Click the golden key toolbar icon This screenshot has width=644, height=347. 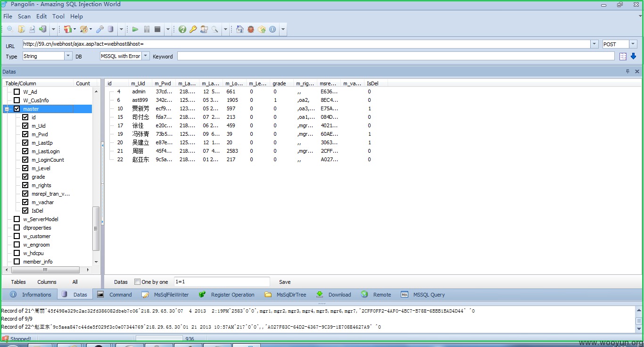193,29
